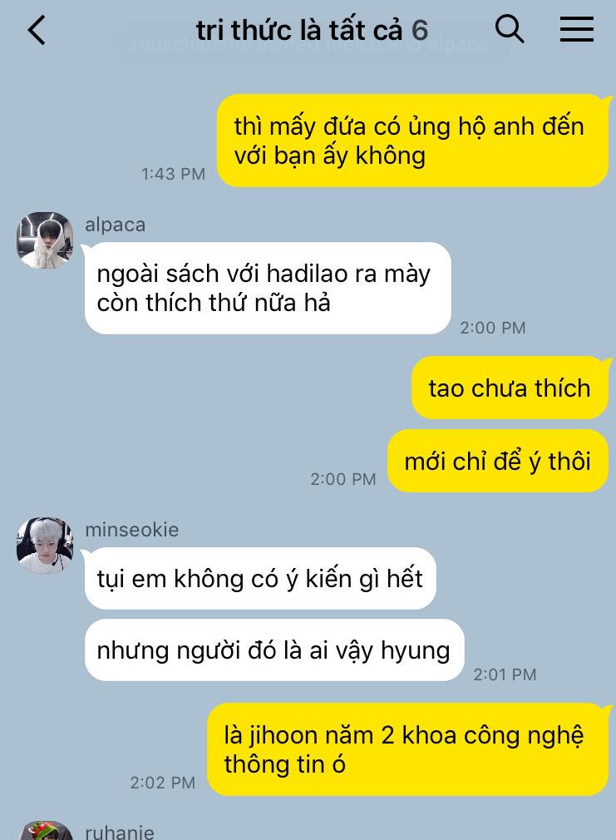Image resolution: width=616 pixels, height=840 pixels.
Task: Tap the 'tụi em không có ý kiến gì hết' message
Action: [x=260, y=579]
